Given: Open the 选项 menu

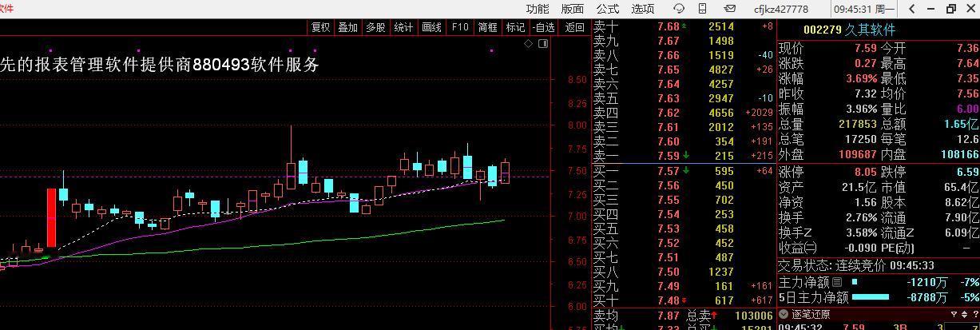Looking at the screenshot, I should [643, 9].
